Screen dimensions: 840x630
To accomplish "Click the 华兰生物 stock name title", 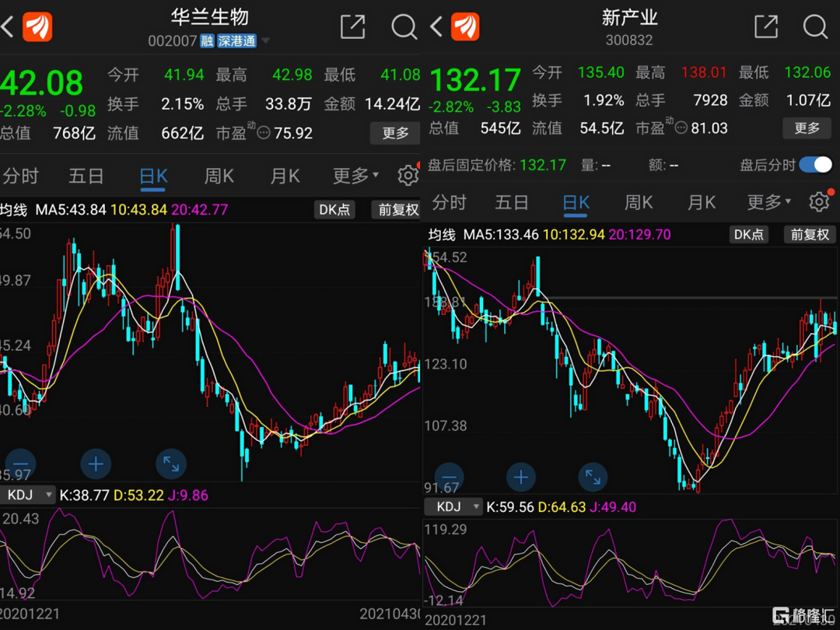I will coord(210,17).
